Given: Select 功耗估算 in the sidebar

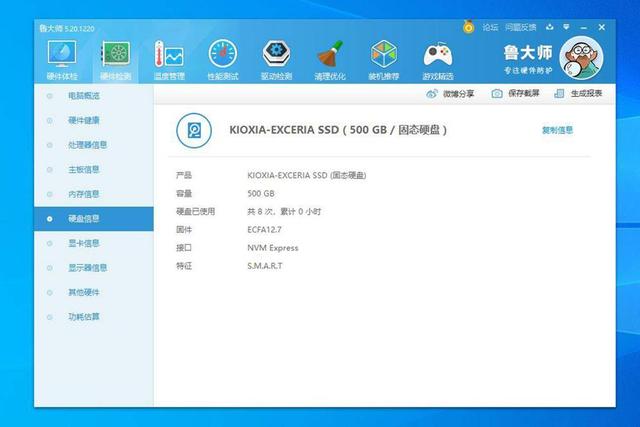Looking at the screenshot, I should coord(94,317).
